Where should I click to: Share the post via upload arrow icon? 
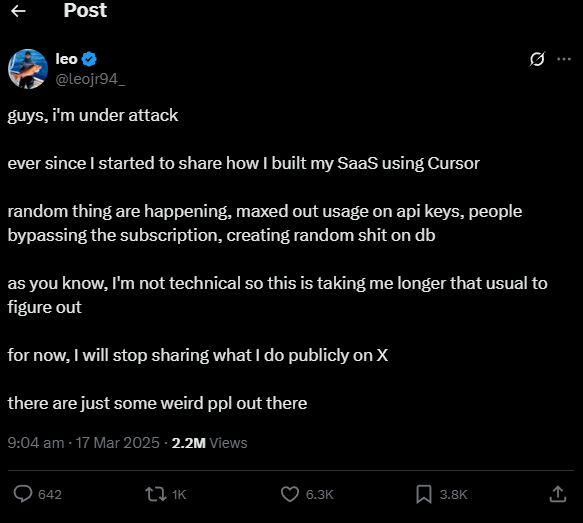tap(557, 494)
